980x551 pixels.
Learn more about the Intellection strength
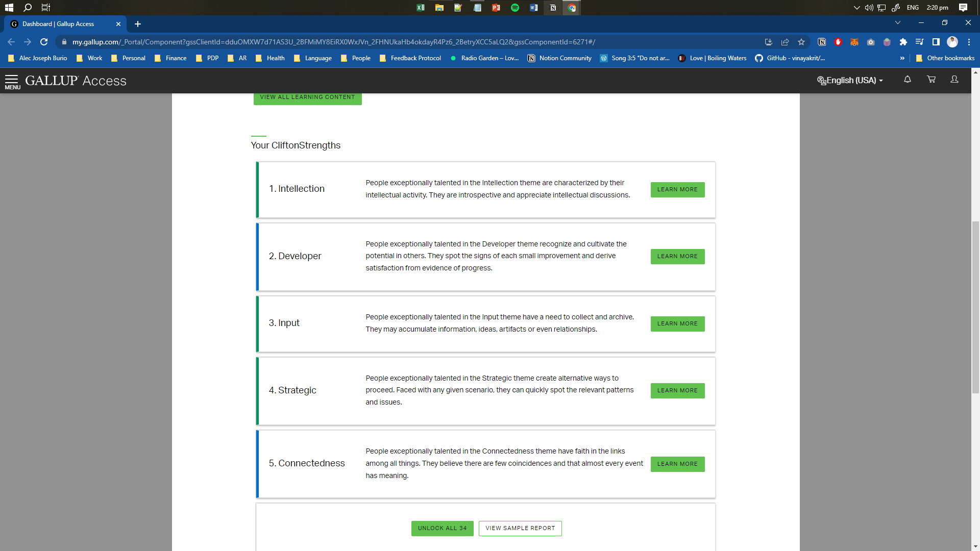[677, 189]
